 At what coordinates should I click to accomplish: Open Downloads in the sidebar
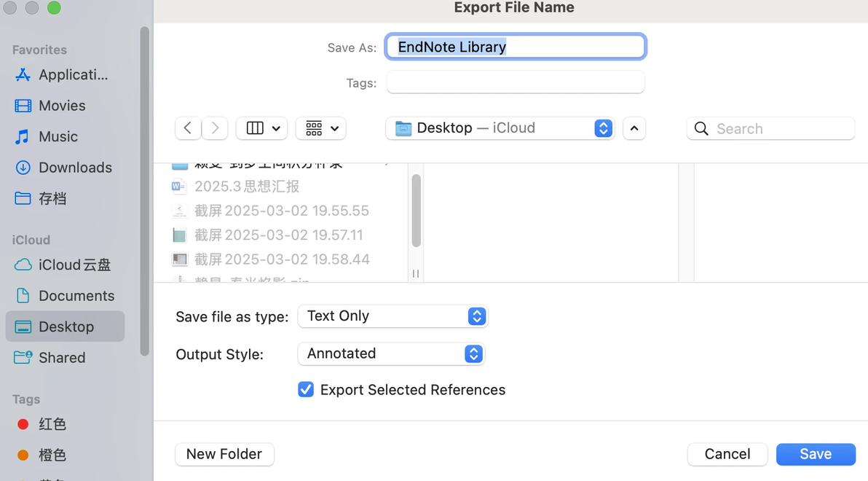[x=75, y=168]
